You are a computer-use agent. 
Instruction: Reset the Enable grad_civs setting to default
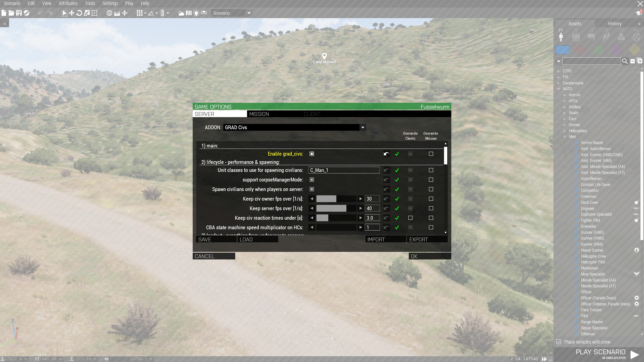pyautogui.click(x=387, y=154)
